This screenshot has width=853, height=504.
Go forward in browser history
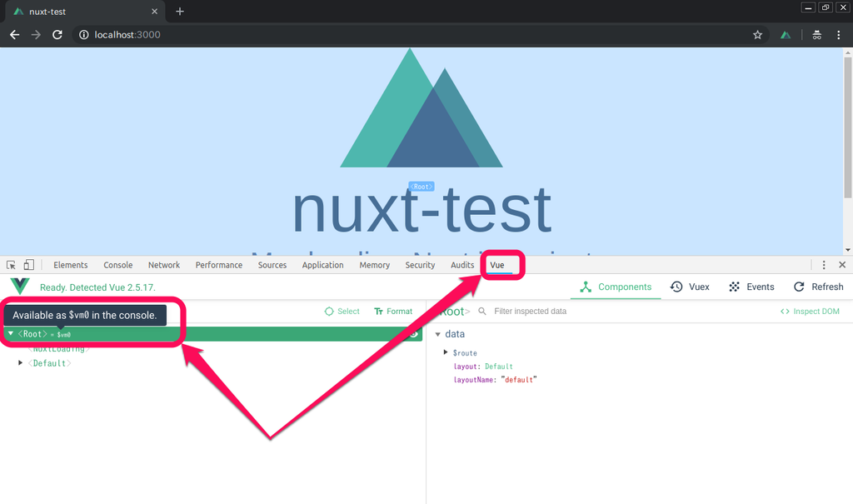[x=36, y=35]
